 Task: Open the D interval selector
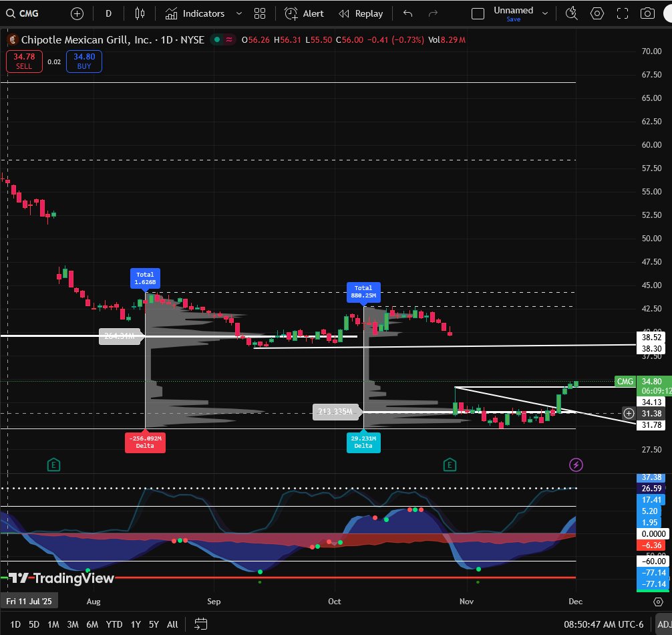[108, 14]
